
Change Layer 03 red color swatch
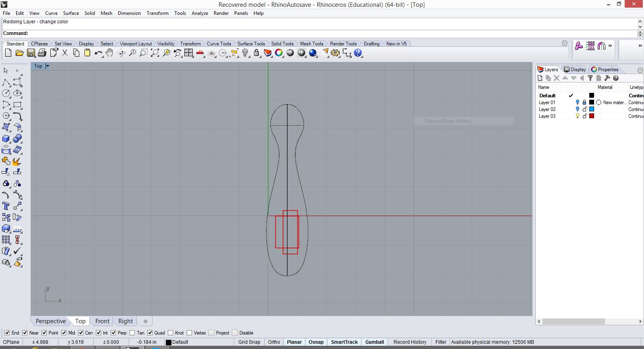pos(592,116)
